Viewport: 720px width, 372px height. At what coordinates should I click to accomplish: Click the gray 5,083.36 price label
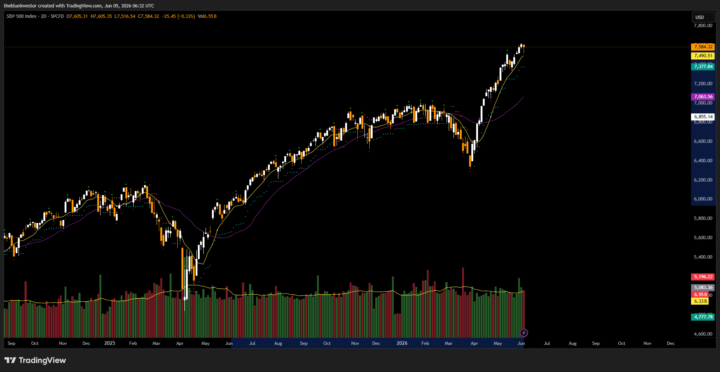point(703,287)
